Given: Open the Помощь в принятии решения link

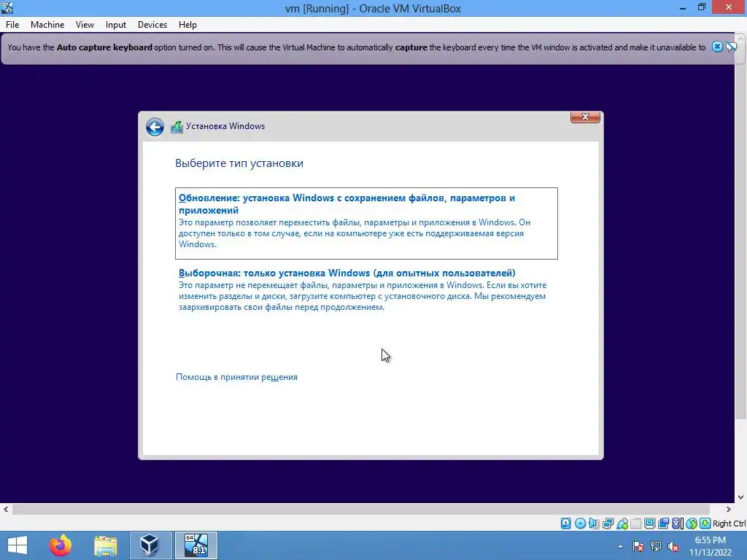Looking at the screenshot, I should 236,377.
